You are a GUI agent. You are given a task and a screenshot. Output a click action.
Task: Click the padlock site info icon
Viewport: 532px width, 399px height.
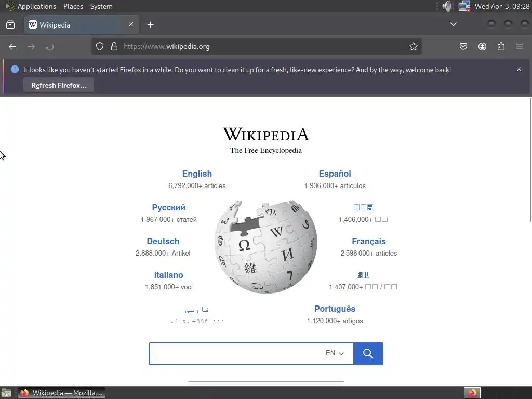[x=114, y=46]
